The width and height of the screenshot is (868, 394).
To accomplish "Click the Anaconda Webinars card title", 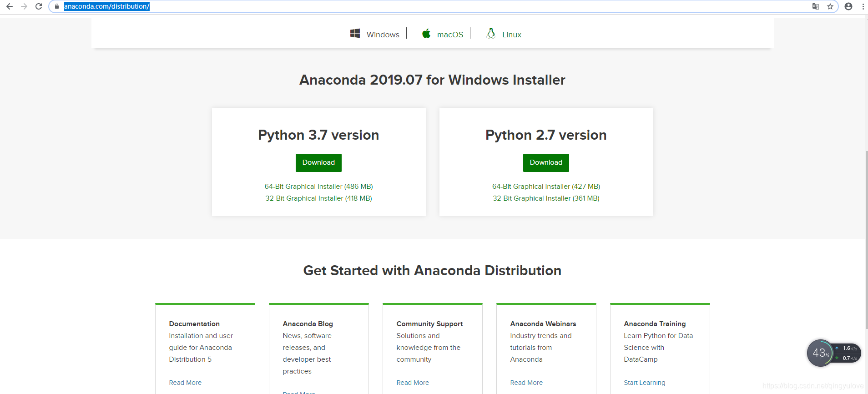I will 543,324.
